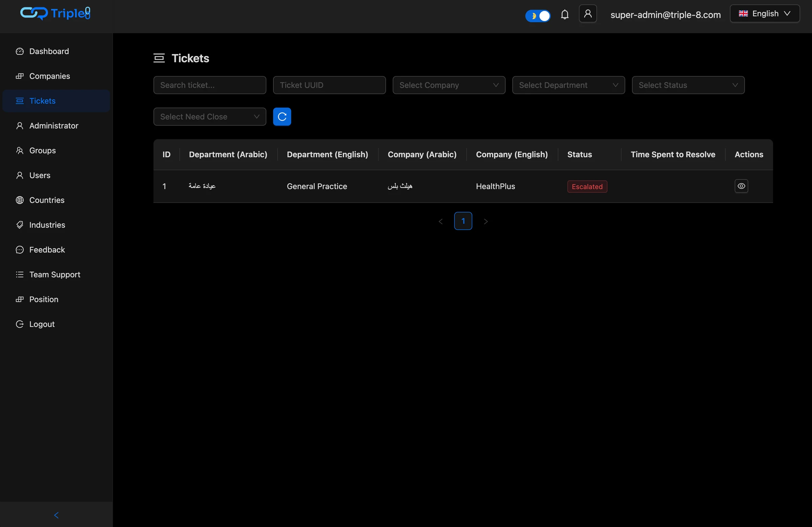Open the Select Need Close dropdown
Image resolution: width=812 pixels, height=527 pixels.
(210, 117)
